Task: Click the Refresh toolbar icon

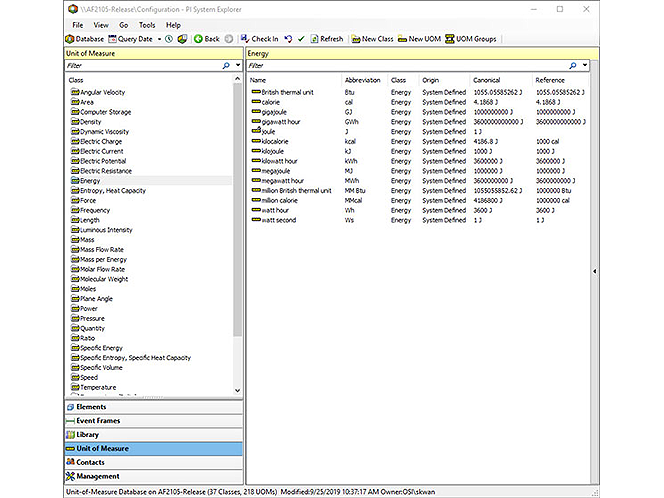Action: click(x=314, y=39)
